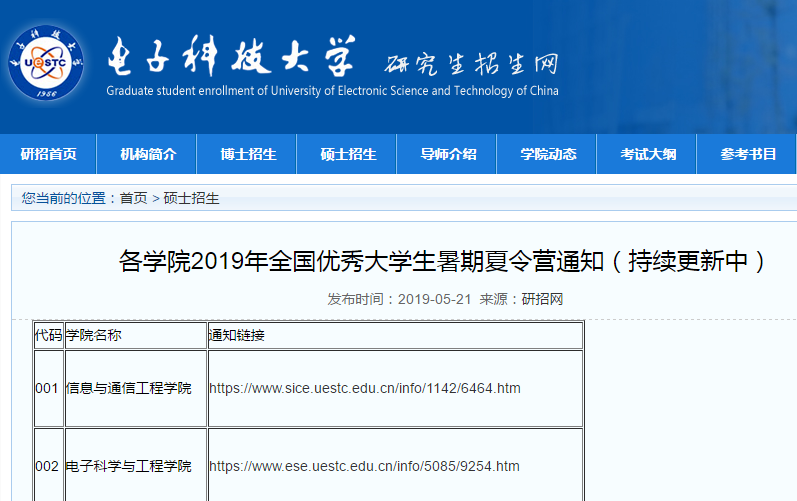The image size is (797, 501).
Task: Click the 电子科技大学 calligraphy site title
Action: (x=231, y=56)
